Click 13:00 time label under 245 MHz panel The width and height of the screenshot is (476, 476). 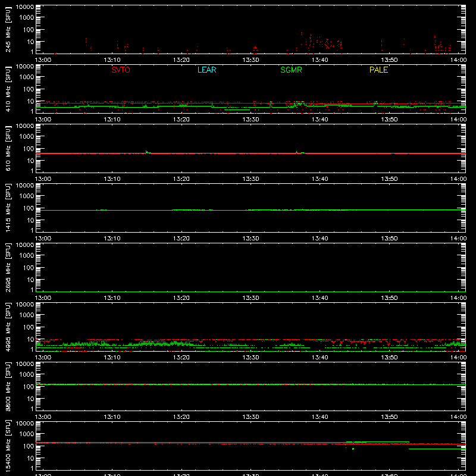click(x=43, y=60)
